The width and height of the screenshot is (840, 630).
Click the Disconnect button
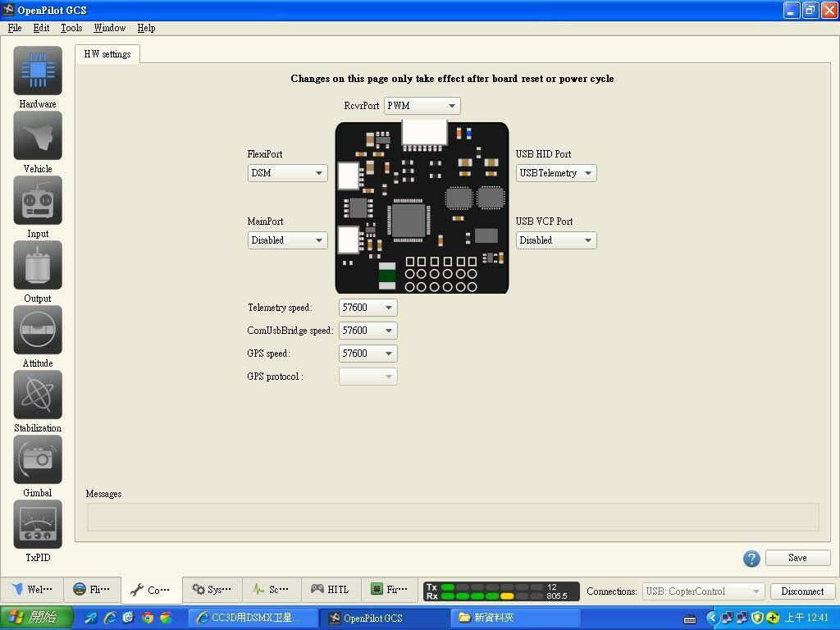tap(802, 591)
